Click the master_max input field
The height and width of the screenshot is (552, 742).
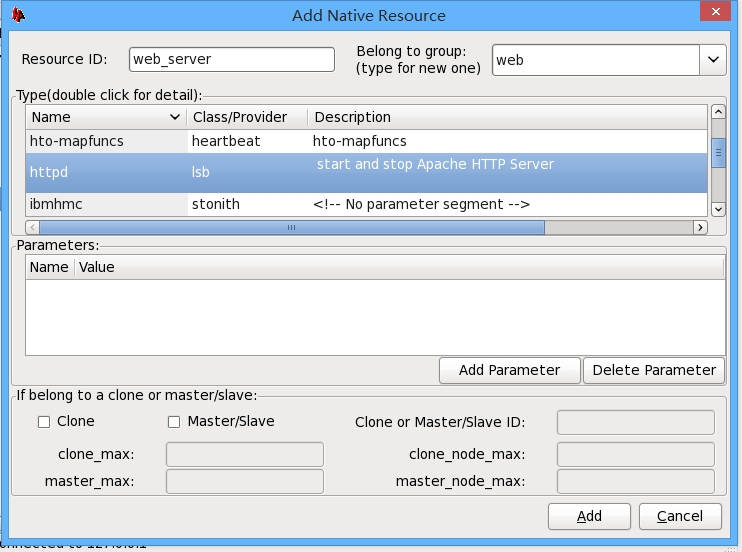pos(245,481)
